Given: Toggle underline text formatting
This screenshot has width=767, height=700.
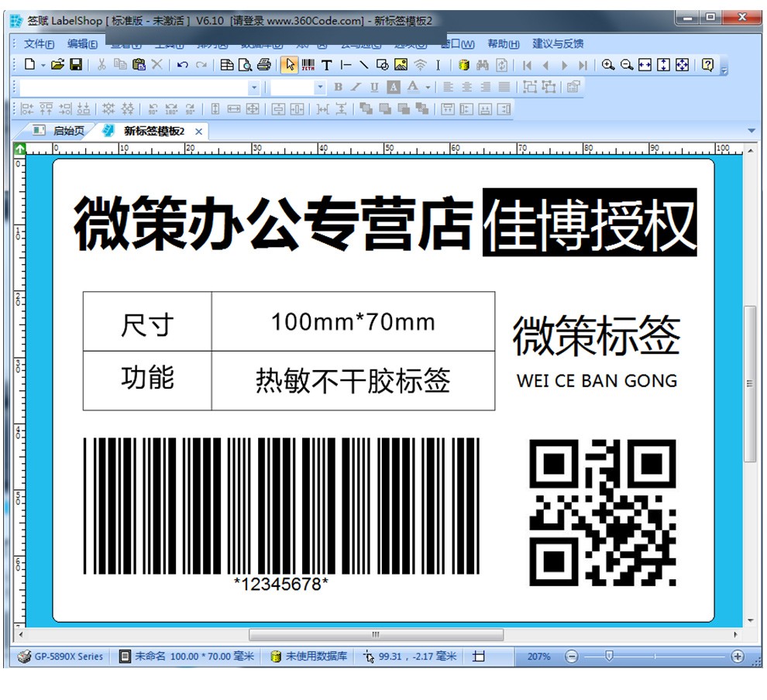Looking at the screenshot, I should coord(374,87).
